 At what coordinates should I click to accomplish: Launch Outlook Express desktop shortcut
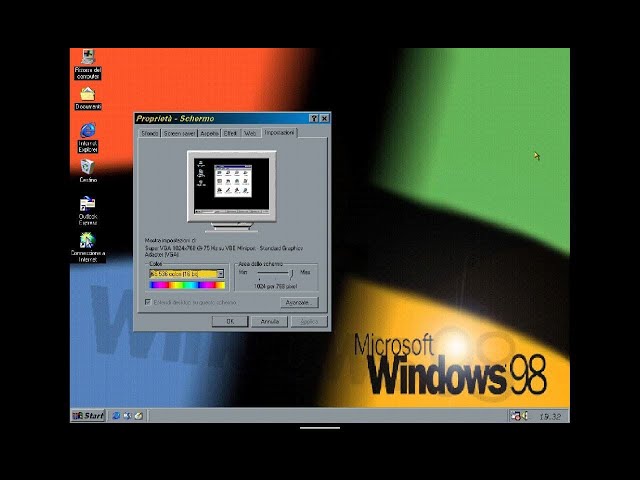coord(88,211)
